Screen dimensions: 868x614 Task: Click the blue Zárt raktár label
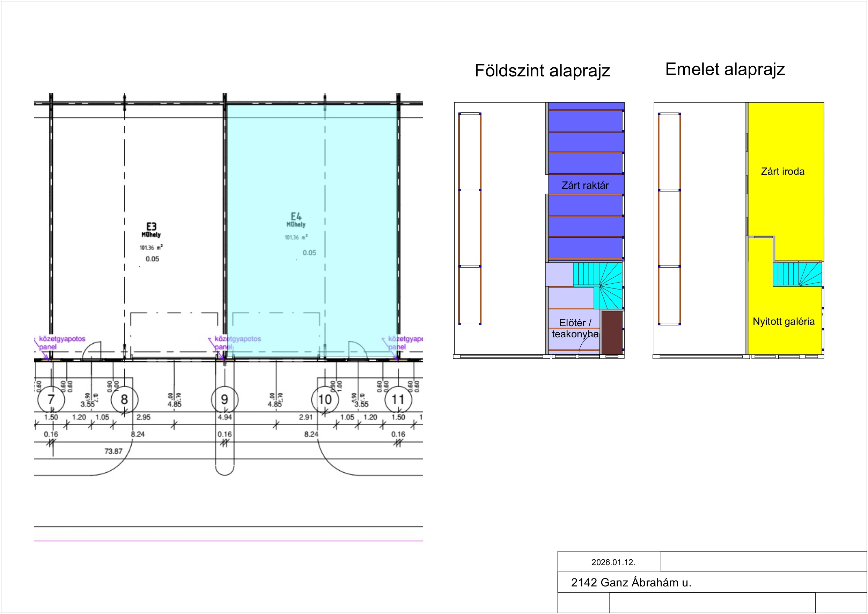point(585,185)
